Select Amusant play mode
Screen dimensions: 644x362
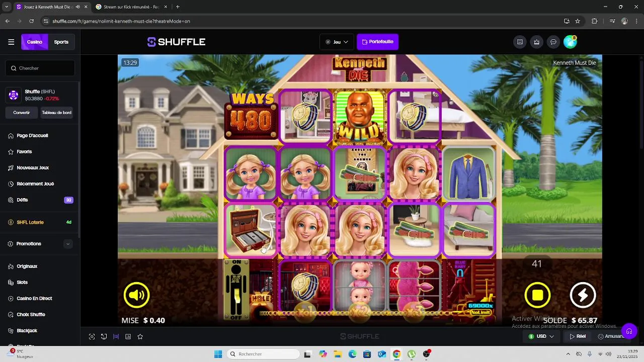(610, 336)
